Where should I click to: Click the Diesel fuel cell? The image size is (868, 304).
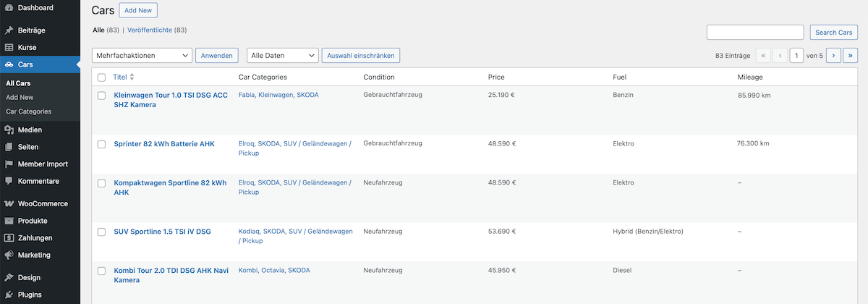(622, 271)
